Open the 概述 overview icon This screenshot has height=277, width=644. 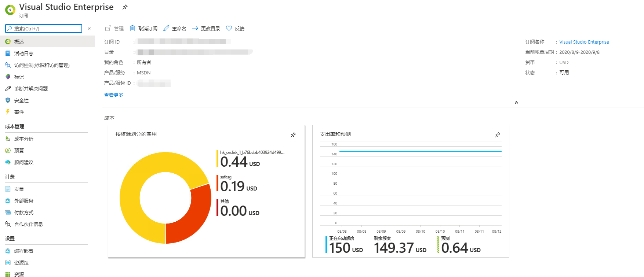pyautogui.click(x=8, y=42)
